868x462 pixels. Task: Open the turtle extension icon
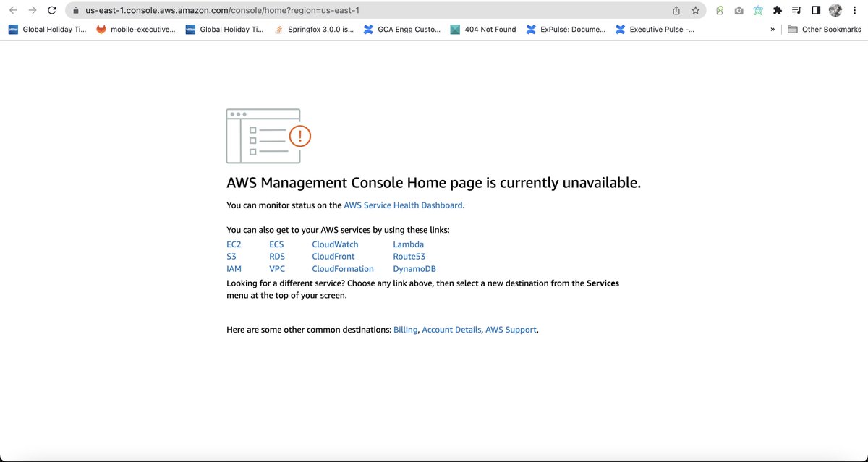(758, 11)
